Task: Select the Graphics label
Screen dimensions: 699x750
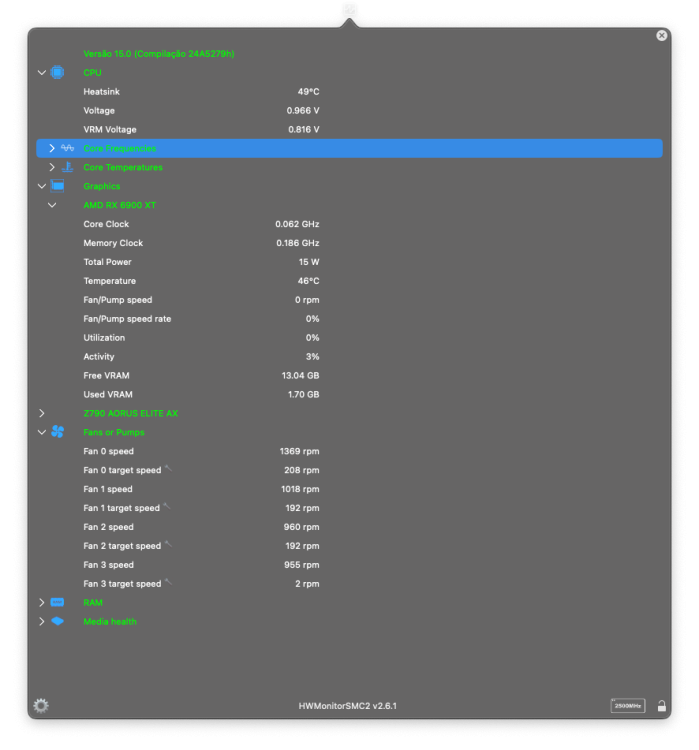Action: (102, 186)
